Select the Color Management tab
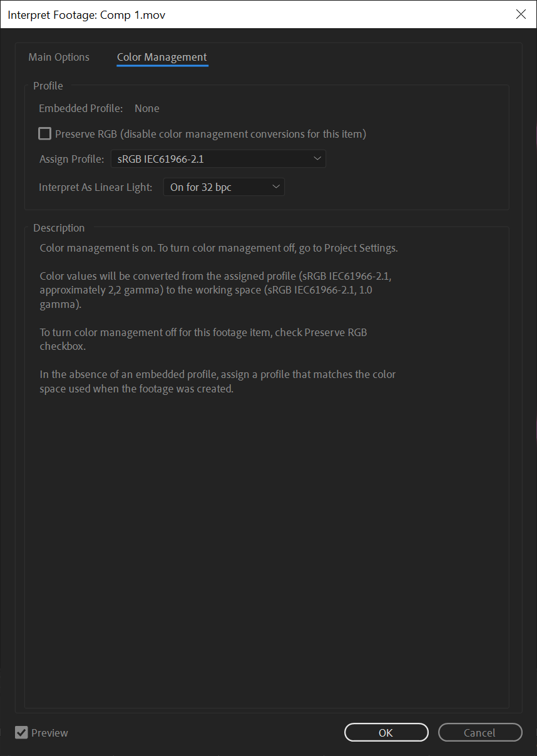 (x=161, y=57)
